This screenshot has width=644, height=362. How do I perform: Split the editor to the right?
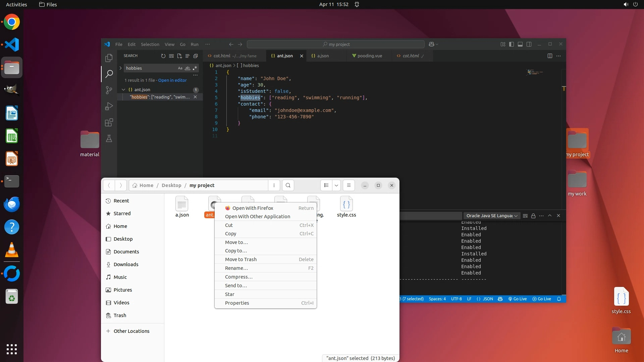(x=550, y=56)
